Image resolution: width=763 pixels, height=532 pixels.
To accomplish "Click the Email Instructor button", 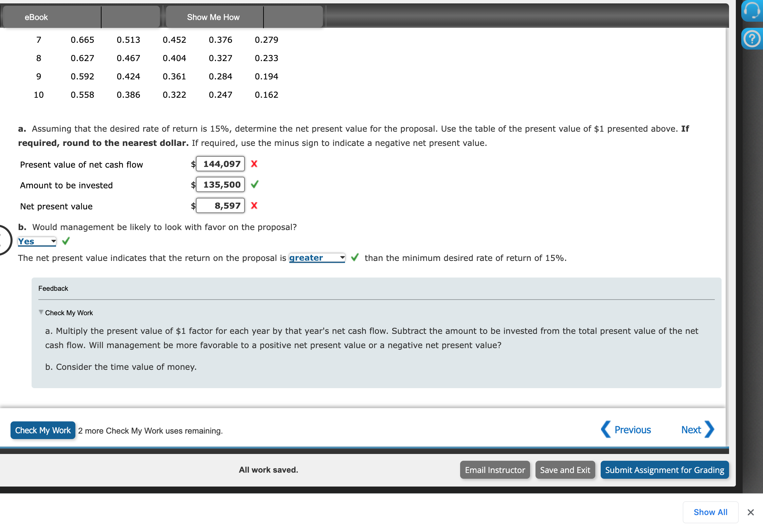I will coord(495,470).
